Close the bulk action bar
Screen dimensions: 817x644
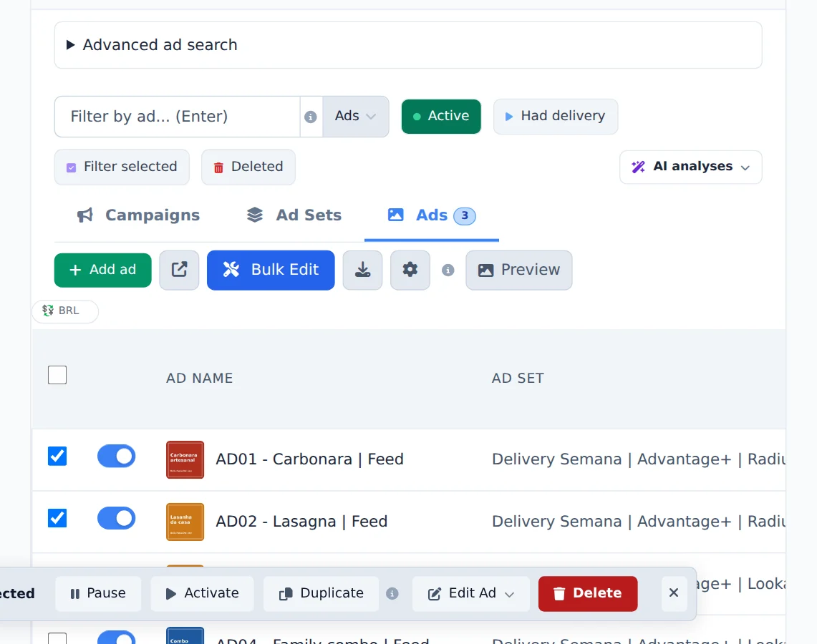(x=674, y=593)
